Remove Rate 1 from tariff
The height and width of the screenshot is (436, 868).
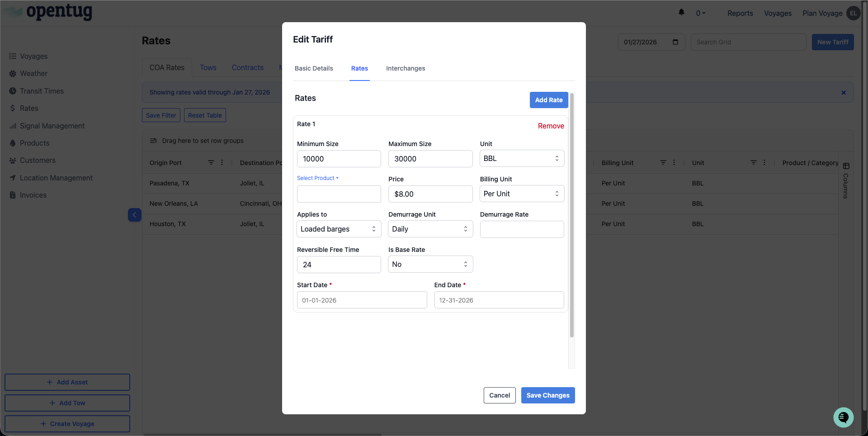coord(551,126)
